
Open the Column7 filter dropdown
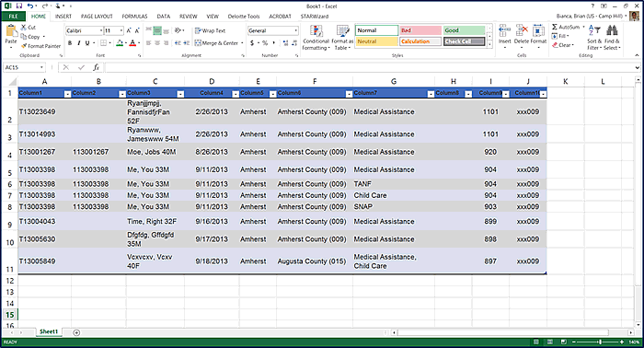click(x=431, y=94)
